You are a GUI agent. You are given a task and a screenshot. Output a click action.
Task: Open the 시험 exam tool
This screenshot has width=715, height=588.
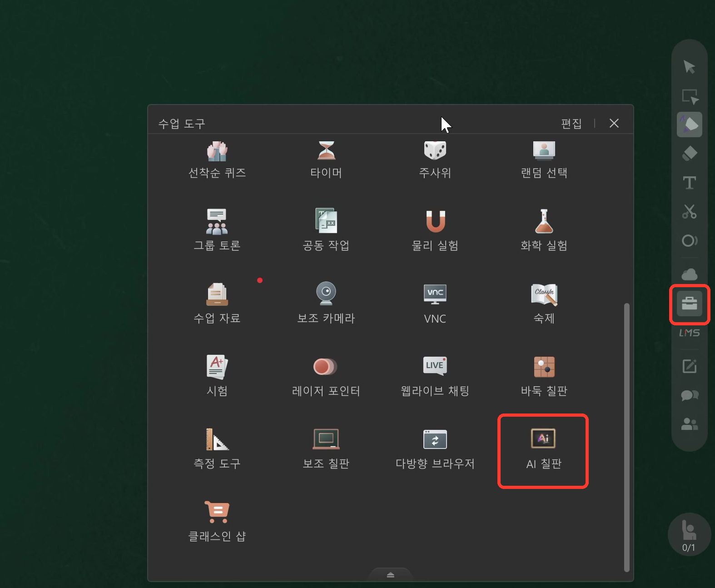(217, 376)
